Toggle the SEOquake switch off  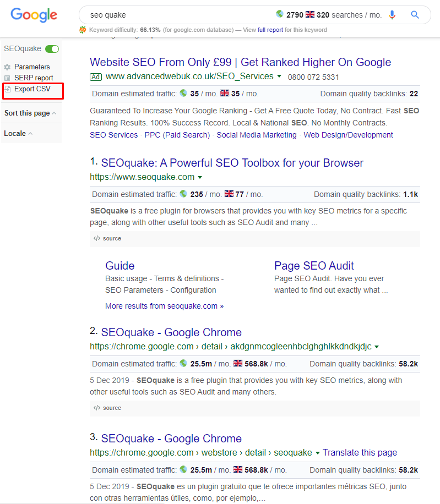point(52,49)
